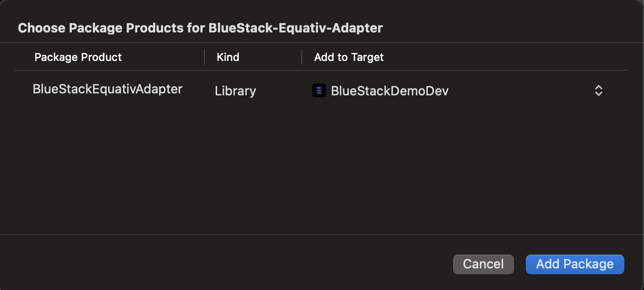Choose the BlueStackDemoDev target name
Viewport: 644px width, 290px height.
pyautogui.click(x=389, y=91)
